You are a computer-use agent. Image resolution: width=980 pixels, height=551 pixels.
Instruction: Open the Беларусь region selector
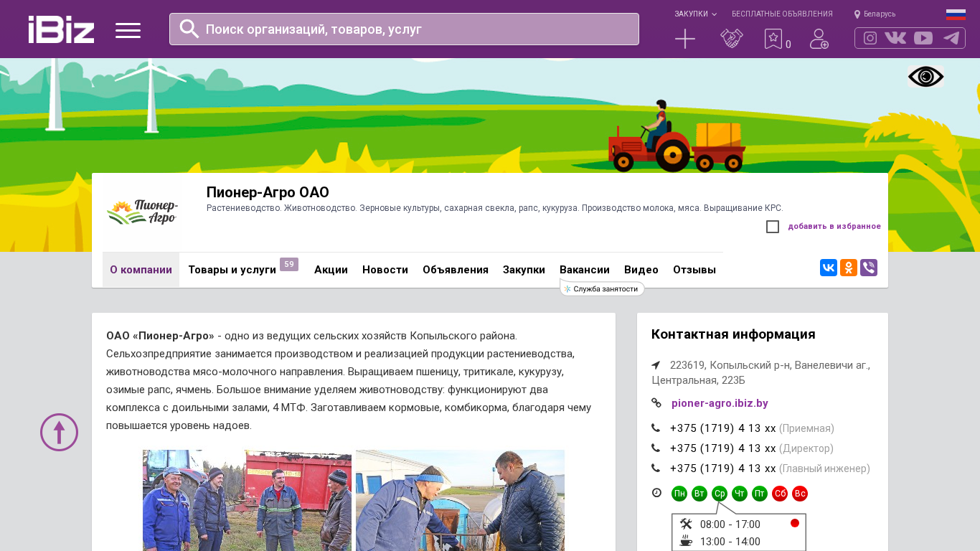coord(880,14)
